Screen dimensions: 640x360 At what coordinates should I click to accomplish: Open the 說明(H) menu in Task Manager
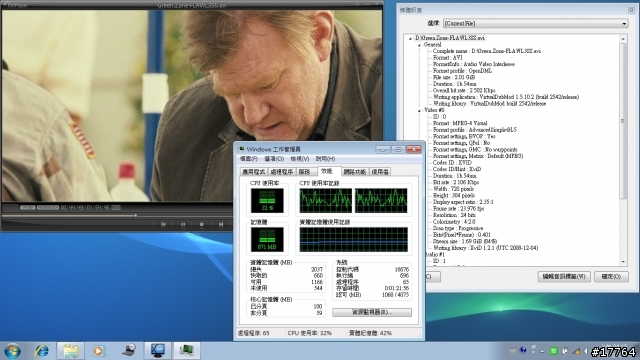point(325,159)
